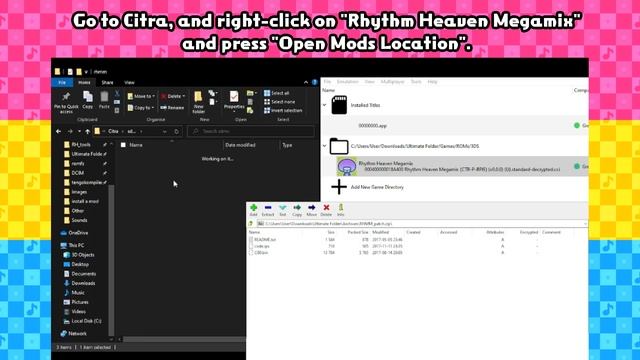This screenshot has height=360, width=640.
Task: Collapse the Explorer ribbon with the chevron
Action: tap(306, 82)
